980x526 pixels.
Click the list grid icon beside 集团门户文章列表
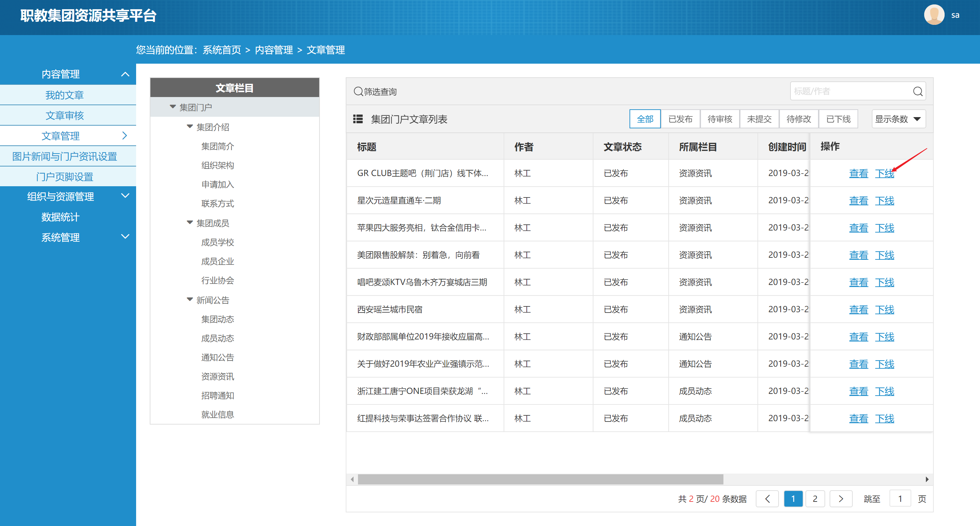pos(358,119)
